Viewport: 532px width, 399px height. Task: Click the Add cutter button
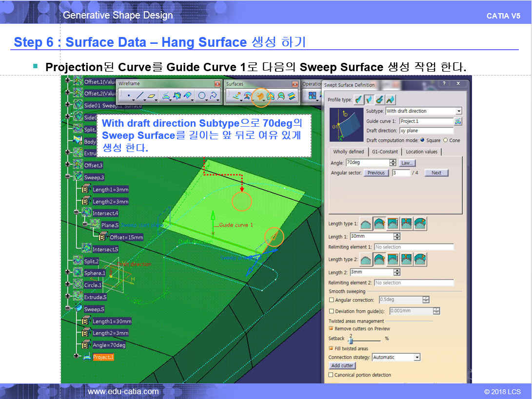[342, 365]
